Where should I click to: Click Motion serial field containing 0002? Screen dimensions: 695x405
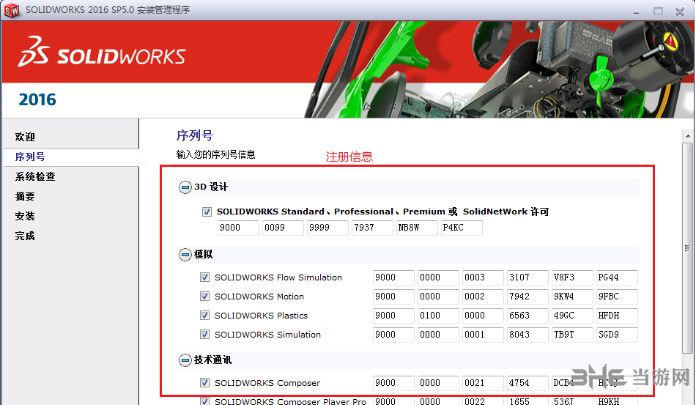click(483, 296)
